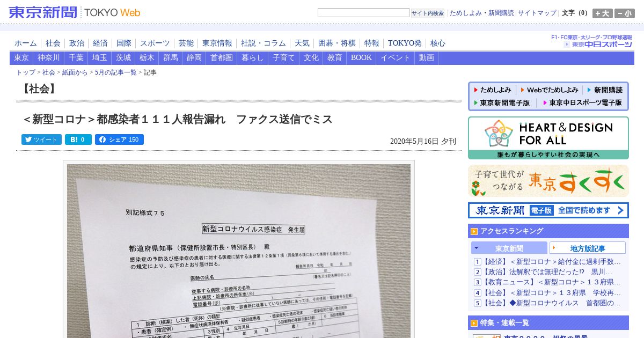This screenshot has width=644, height=338.
Task: Open the 芸能 main menu item
Action: [x=186, y=43]
